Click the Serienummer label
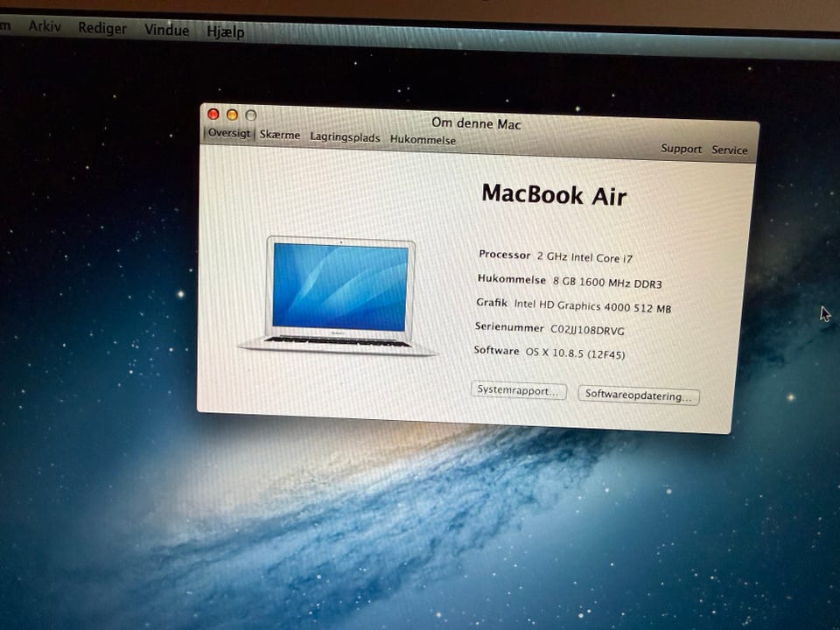Screen dimensions: 840x630 [509, 326]
